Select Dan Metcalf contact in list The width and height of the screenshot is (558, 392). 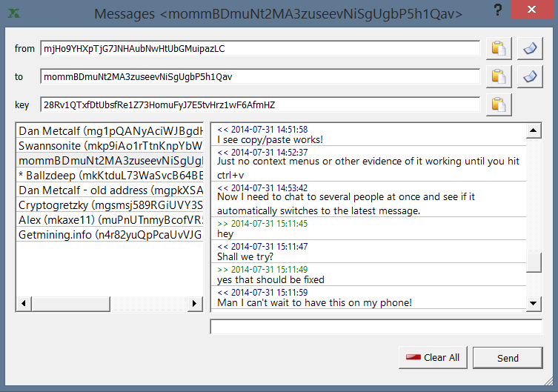[110, 131]
